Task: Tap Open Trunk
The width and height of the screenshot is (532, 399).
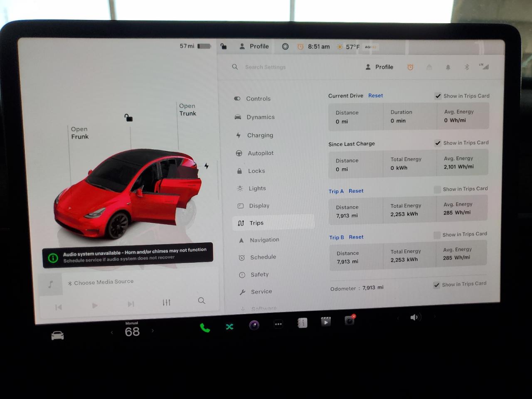Action: tap(187, 110)
